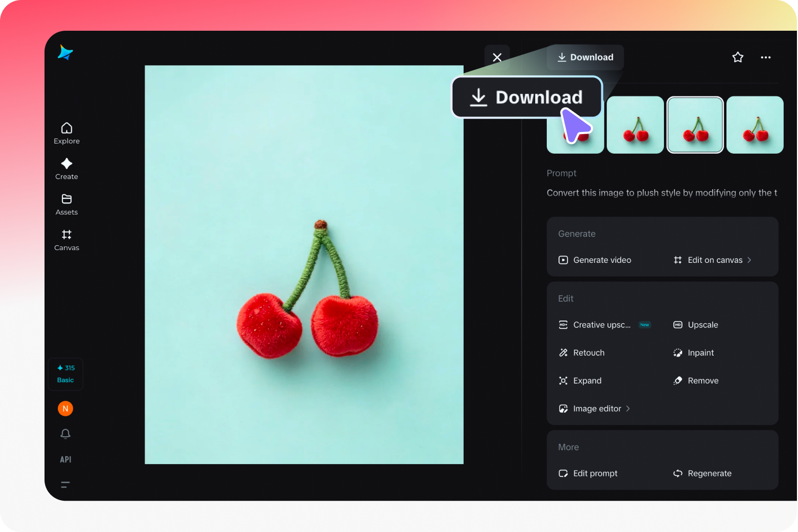798x532 pixels.
Task: Open the notifications bell
Action: 65,433
